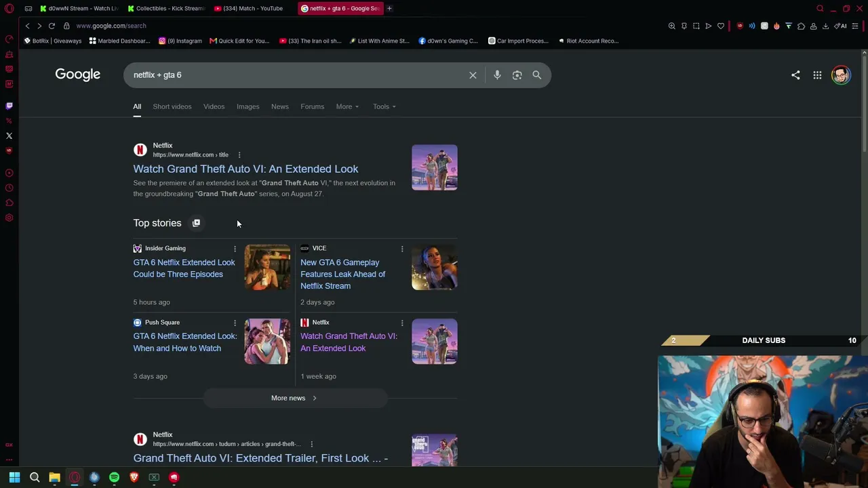868x488 pixels.
Task: Open Brave browser from taskbar
Action: [134, 477]
